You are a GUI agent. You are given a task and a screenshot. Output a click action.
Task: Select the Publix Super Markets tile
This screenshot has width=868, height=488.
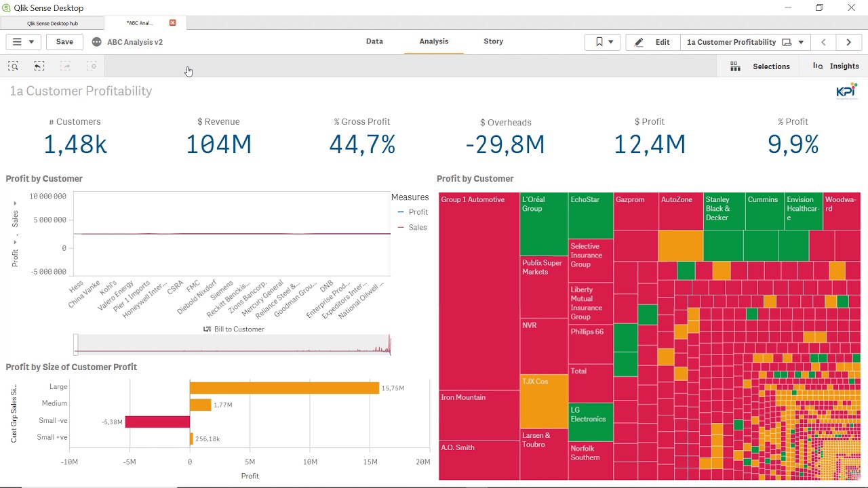544,287
